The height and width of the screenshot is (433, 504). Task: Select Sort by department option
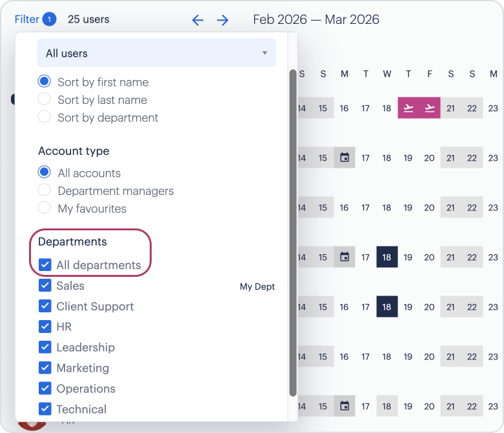coord(45,117)
